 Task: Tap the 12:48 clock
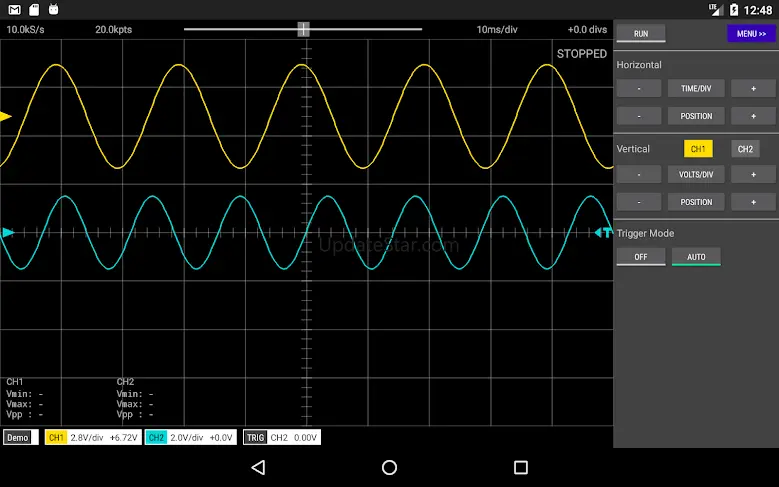pyautogui.click(x=758, y=9)
